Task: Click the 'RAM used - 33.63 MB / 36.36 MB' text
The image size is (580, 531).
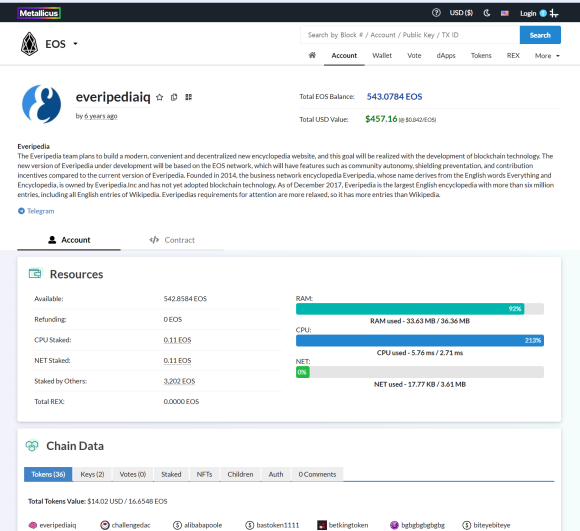Action: (420, 321)
